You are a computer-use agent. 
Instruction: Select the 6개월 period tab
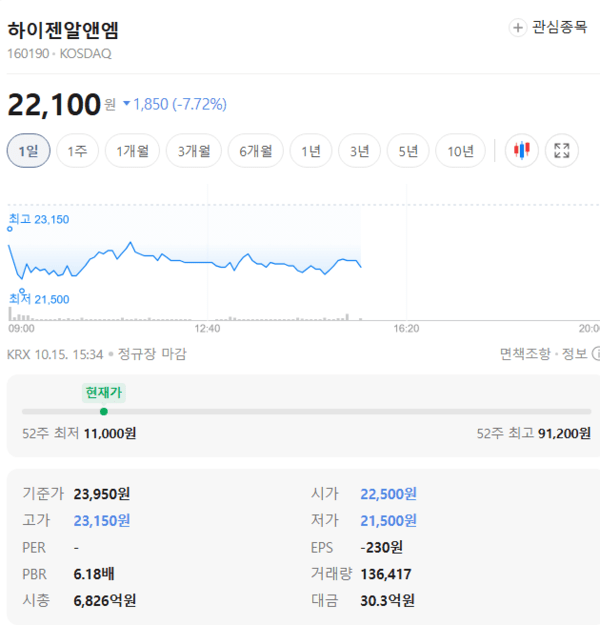pyautogui.click(x=256, y=151)
